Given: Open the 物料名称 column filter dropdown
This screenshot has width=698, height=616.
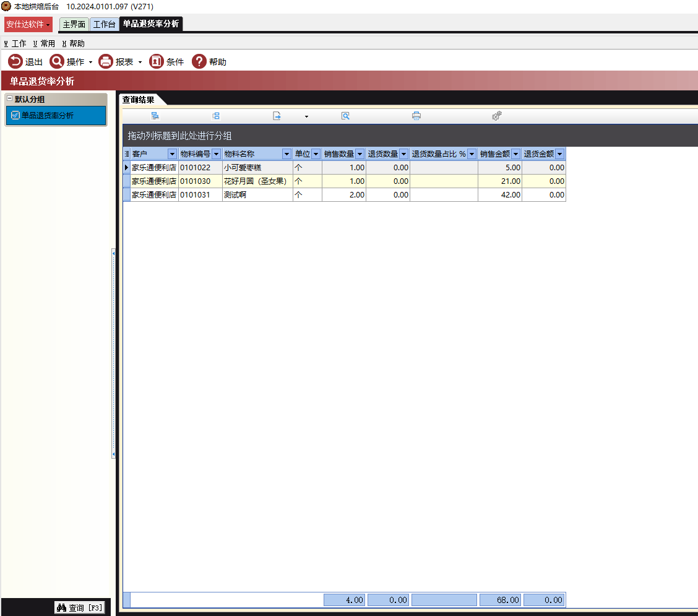Looking at the screenshot, I should tap(287, 154).
